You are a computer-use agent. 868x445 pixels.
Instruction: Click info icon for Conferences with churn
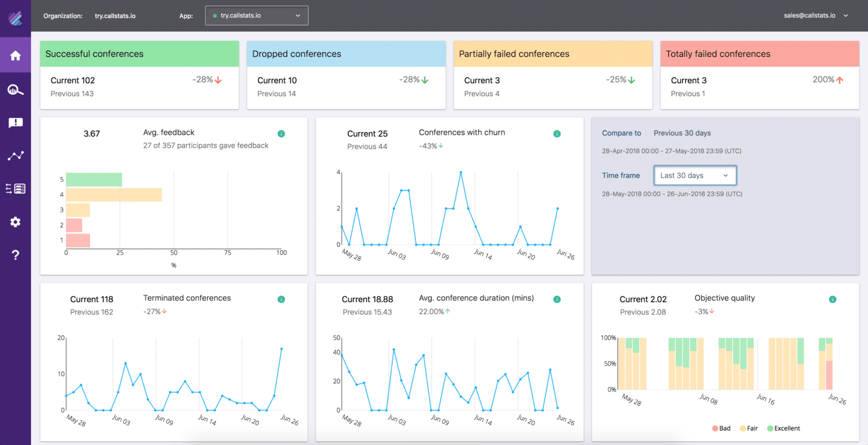coord(557,133)
